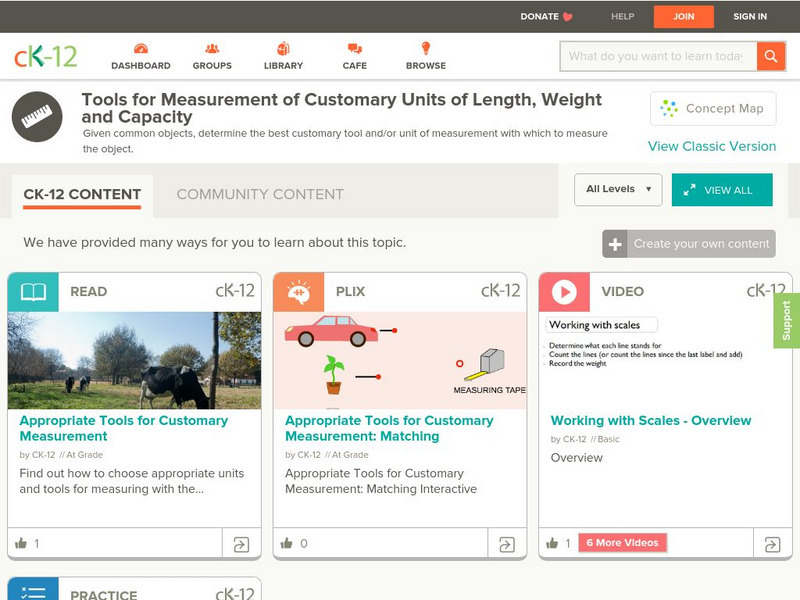Open Appropriate Tools for Customary Measurement title
Screen dimensions: 800x600
124,429
